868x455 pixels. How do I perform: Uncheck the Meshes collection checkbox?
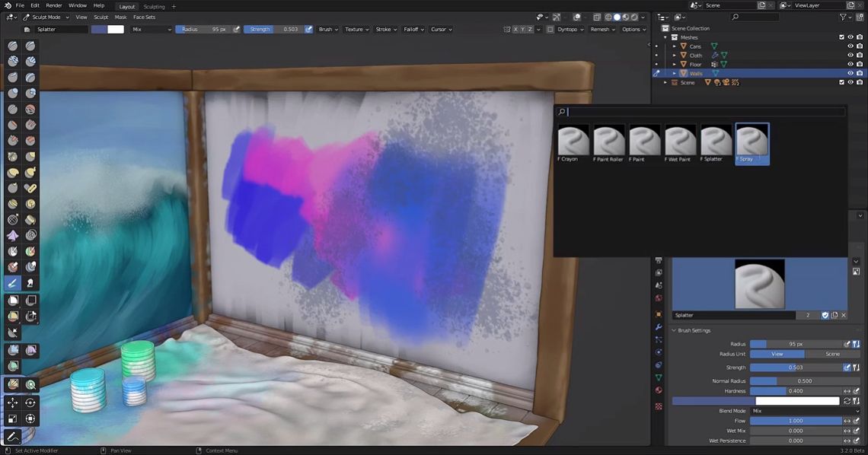pyautogui.click(x=841, y=37)
